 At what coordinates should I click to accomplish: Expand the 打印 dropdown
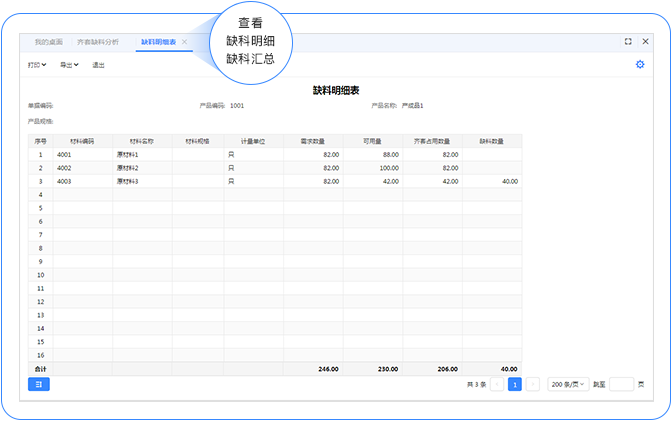click(x=37, y=65)
